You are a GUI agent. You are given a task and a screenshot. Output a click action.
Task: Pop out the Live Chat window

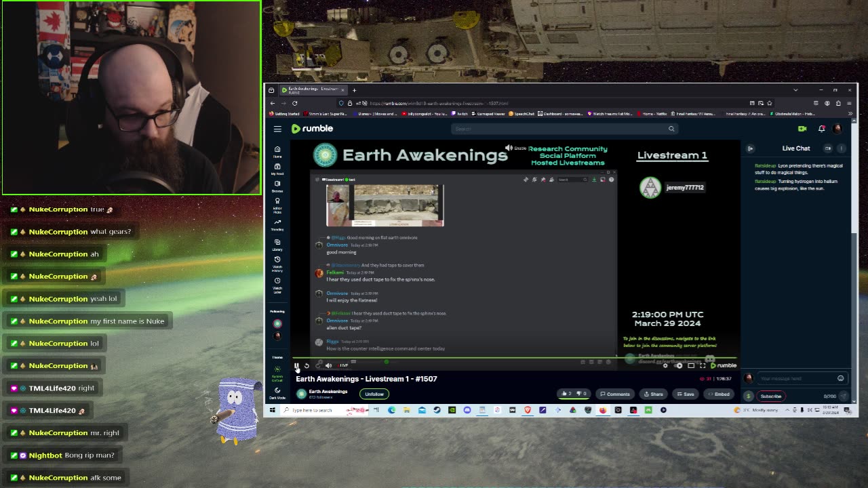pos(828,148)
